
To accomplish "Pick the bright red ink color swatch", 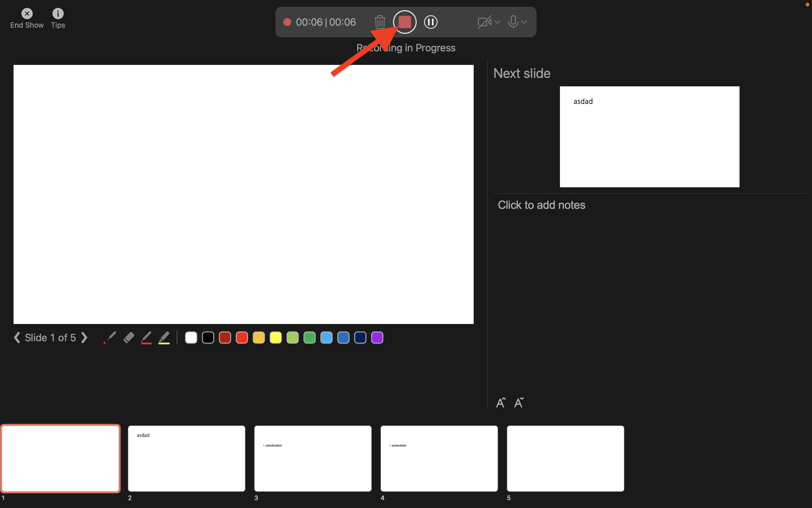I will click(x=242, y=337).
